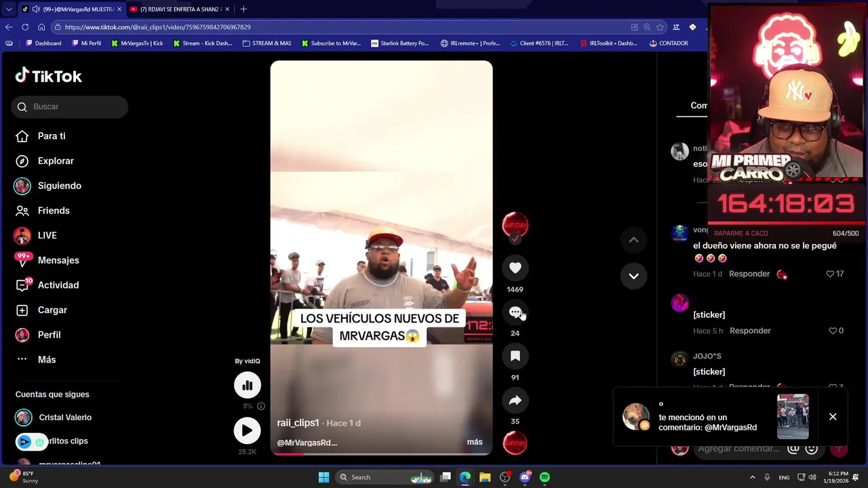
Task: Share the video with arrow icon
Action: pyautogui.click(x=515, y=401)
